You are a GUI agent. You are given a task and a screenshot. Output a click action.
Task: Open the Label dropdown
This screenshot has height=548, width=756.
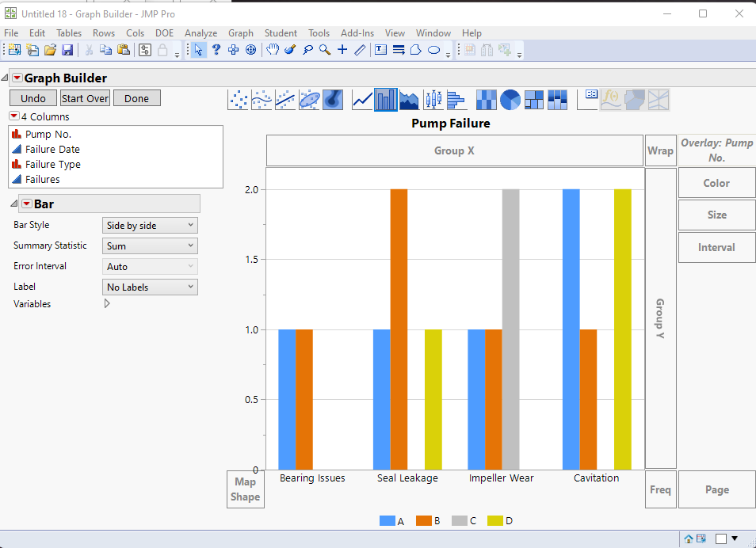(x=150, y=287)
